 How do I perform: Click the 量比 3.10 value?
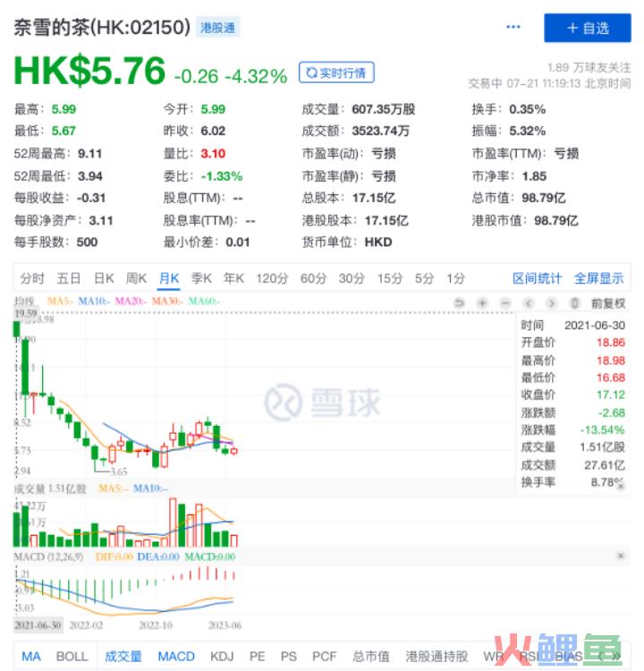(x=213, y=153)
